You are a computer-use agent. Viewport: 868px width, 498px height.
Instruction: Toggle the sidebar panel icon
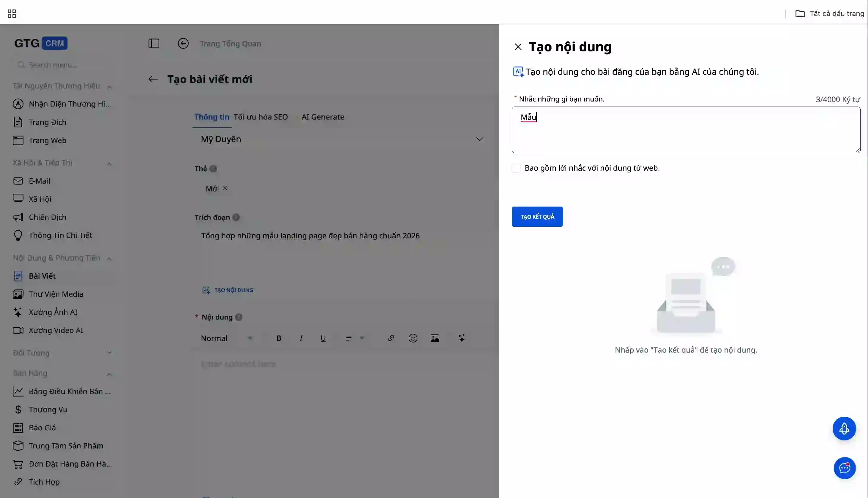154,43
